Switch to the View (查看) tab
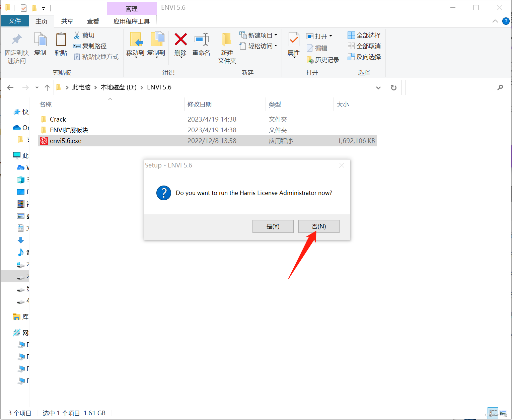Screen dimensions: 512x420 click(93, 21)
